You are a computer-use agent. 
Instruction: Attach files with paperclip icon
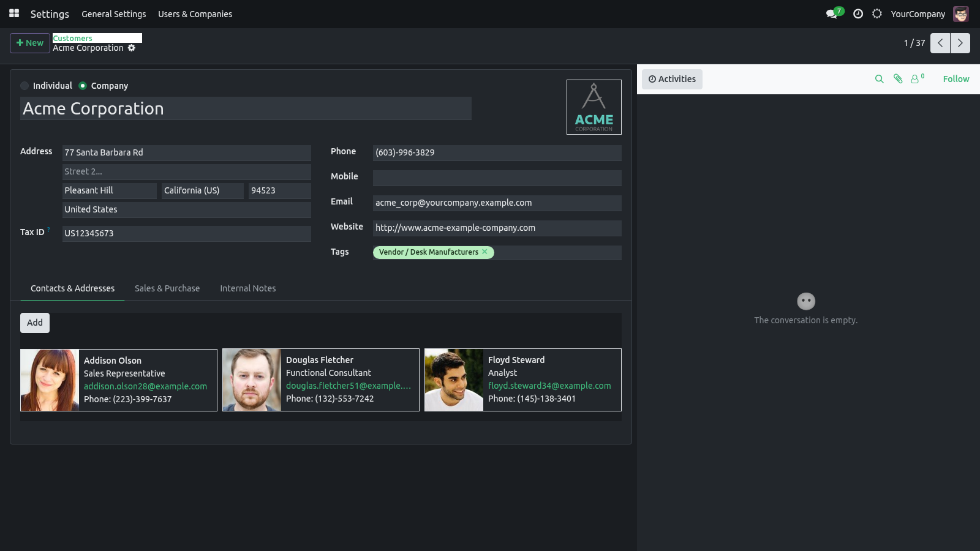898,79
